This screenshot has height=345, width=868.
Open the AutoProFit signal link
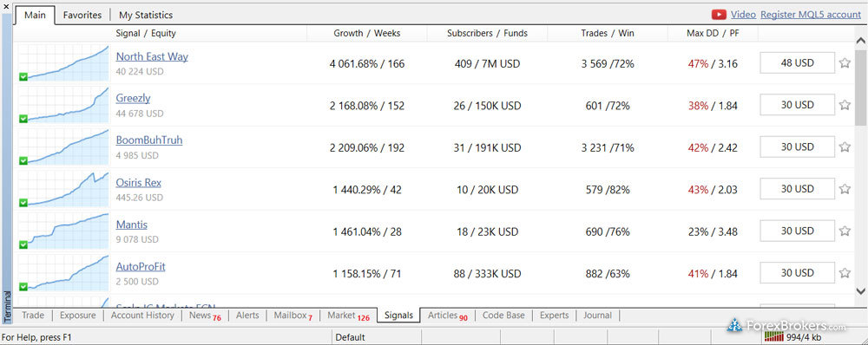[141, 266]
